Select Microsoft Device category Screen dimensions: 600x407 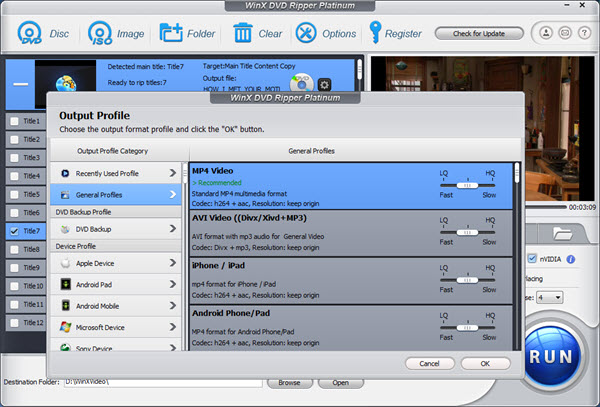click(x=116, y=327)
